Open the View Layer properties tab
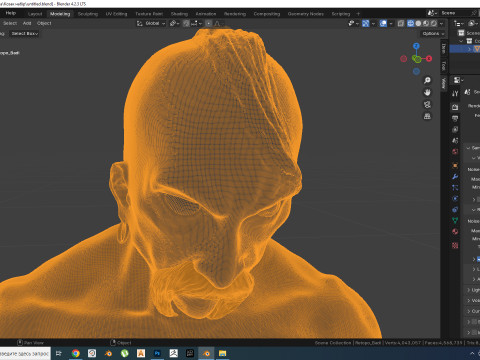Viewport: 480px width, 360px height. [x=455, y=129]
